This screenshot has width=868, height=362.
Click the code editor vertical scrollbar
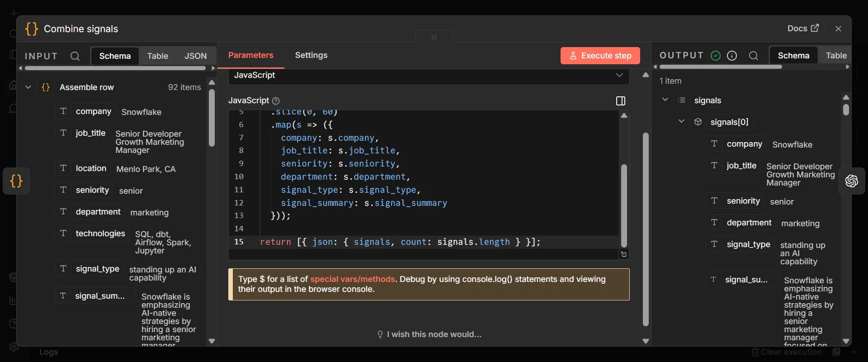624,205
